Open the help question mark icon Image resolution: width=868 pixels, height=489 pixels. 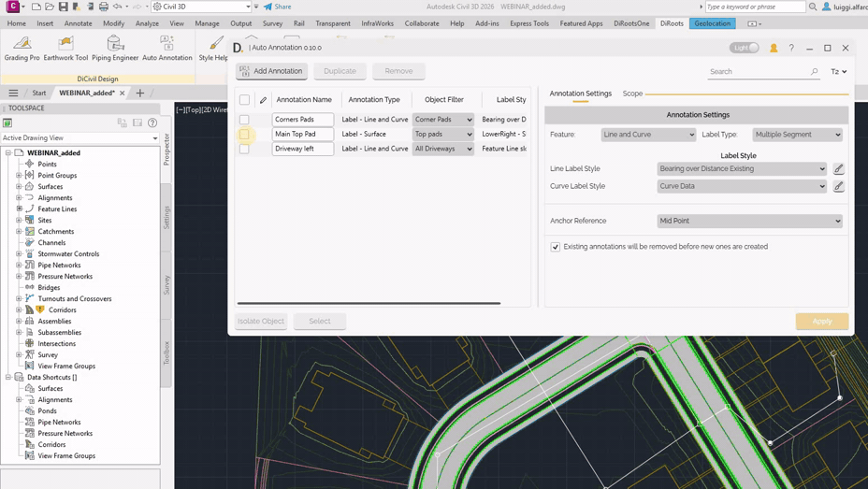point(791,48)
